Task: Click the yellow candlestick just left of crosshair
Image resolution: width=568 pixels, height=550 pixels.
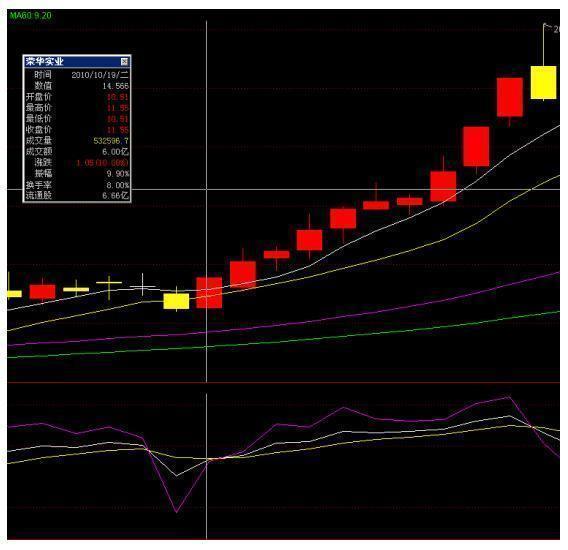Action: tap(176, 301)
